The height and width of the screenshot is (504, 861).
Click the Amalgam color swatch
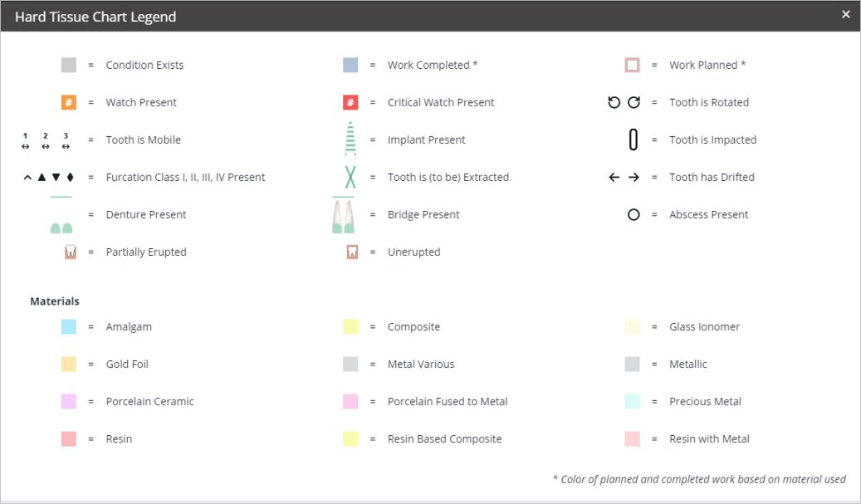pyautogui.click(x=68, y=326)
